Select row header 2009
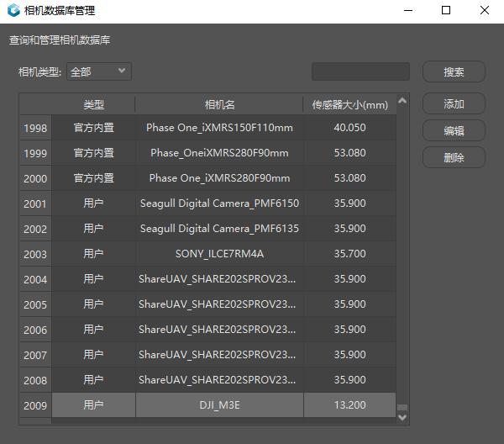Image resolution: width=504 pixels, height=444 pixels. click(35, 405)
